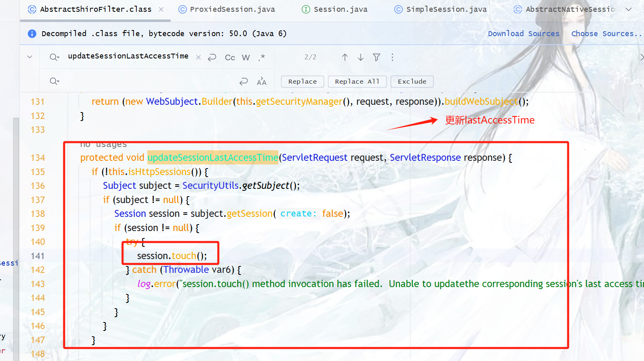The image size is (644, 361).
Task: Click the Choose Sources link
Action: [606, 34]
